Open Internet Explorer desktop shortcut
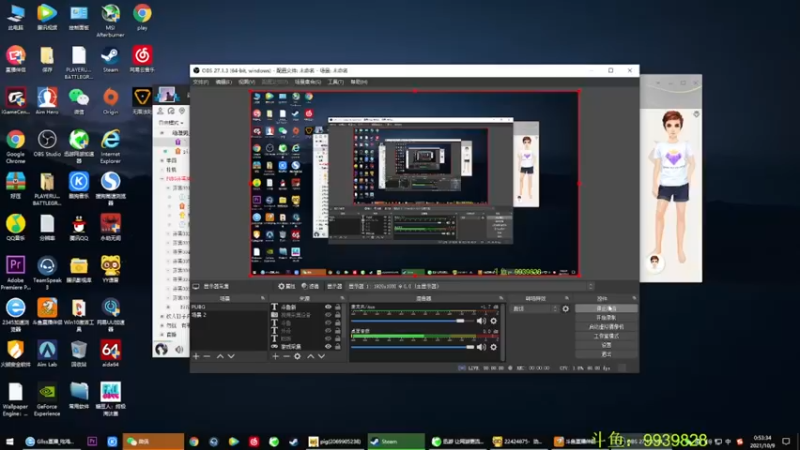800x450 pixels. [110, 146]
